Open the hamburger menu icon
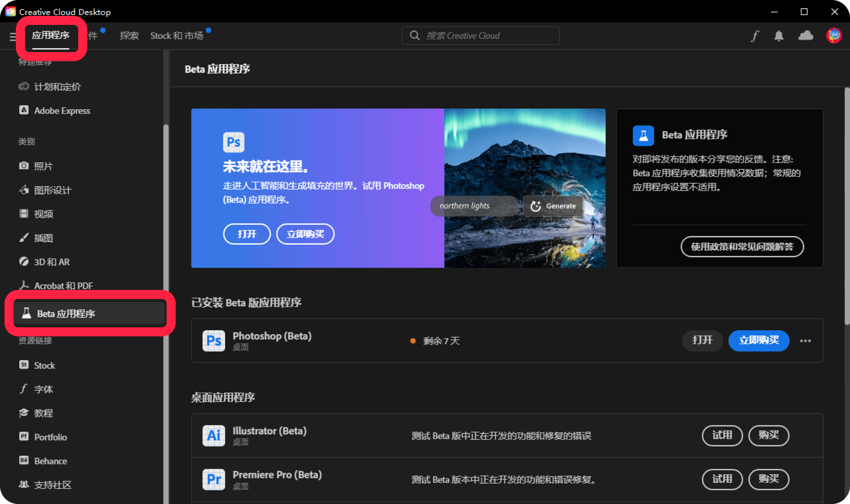The image size is (850, 504). pos(12,36)
